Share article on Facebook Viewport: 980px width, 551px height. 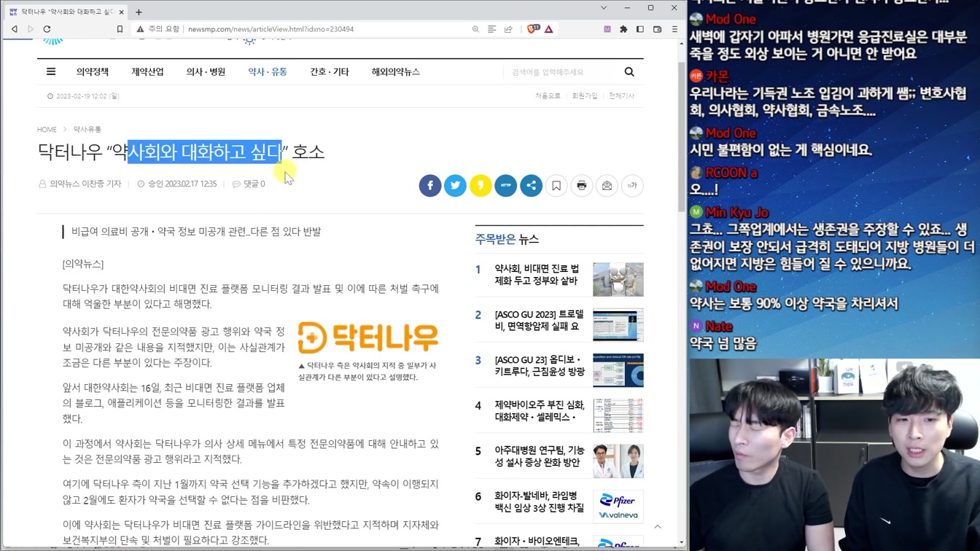430,185
